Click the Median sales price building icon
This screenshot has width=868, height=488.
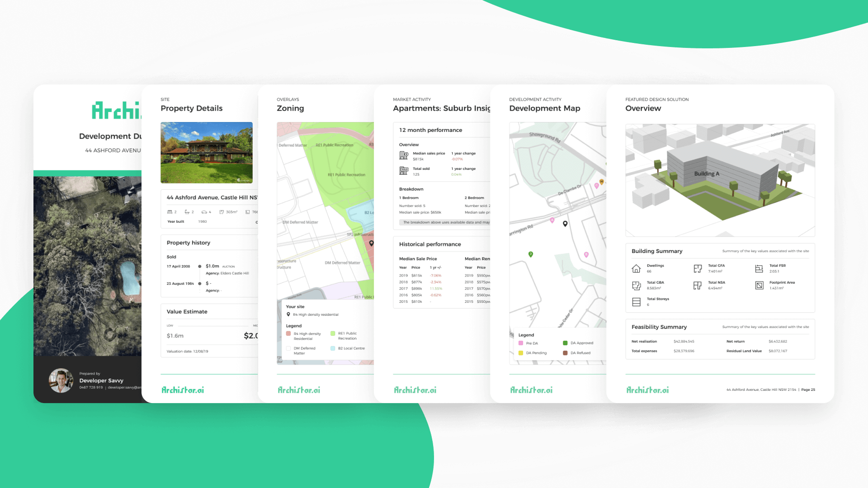click(404, 155)
